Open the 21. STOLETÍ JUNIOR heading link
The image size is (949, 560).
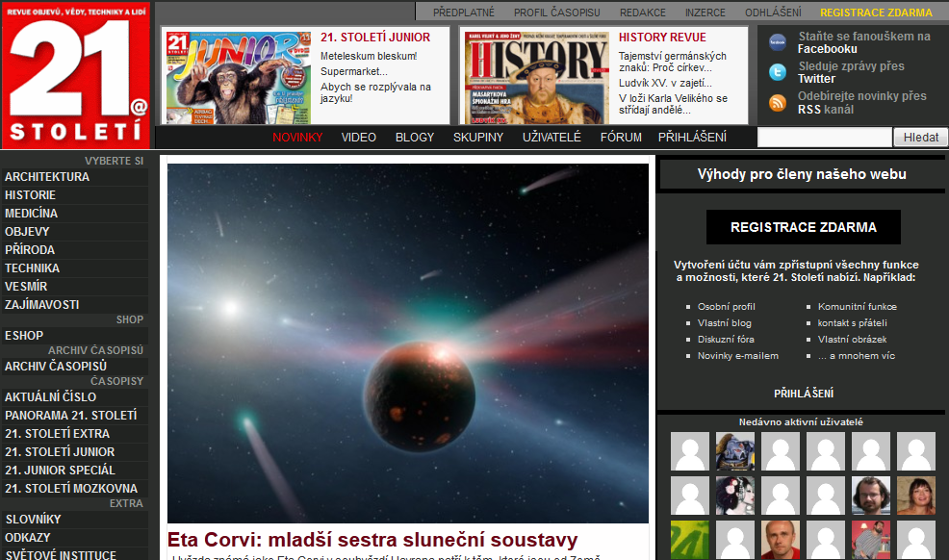pyautogui.click(x=375, y=38)
